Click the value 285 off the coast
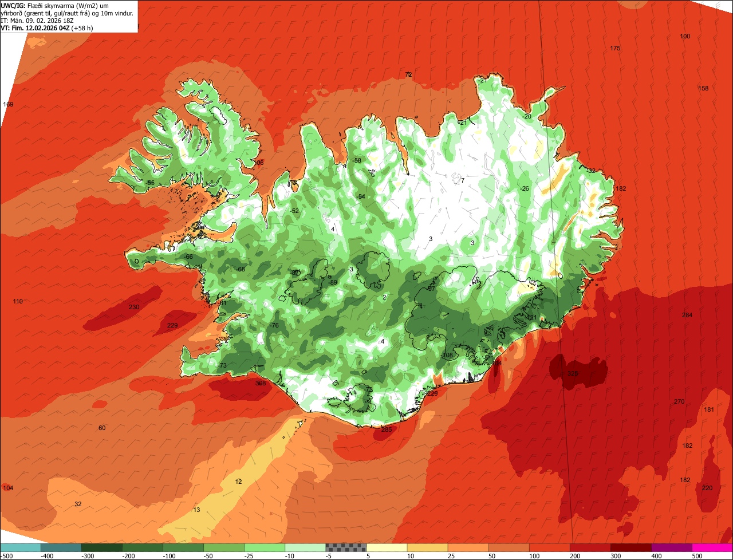 (386, 429)
